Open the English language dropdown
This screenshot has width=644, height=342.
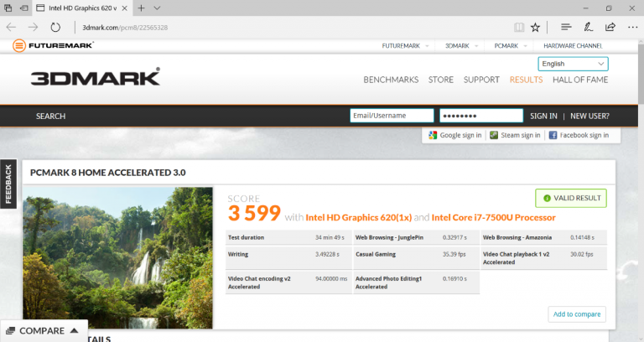pyautogui.click(x=574, y=64)
